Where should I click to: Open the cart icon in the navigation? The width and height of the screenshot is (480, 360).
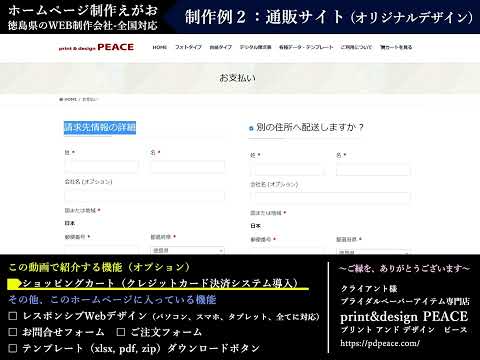pos(382,47)
